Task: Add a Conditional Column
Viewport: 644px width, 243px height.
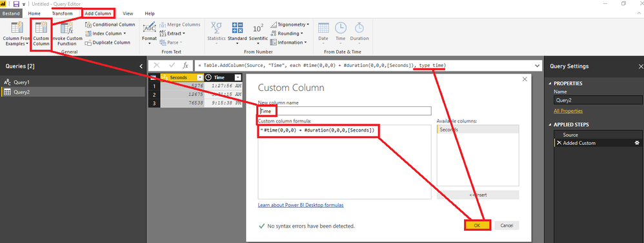Action: [110, 24]
